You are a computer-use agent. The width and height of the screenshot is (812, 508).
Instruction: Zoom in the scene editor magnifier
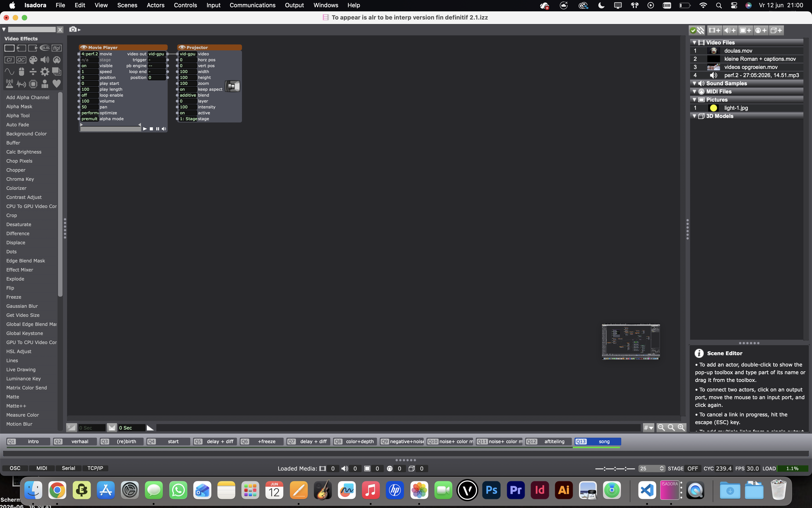681,427
